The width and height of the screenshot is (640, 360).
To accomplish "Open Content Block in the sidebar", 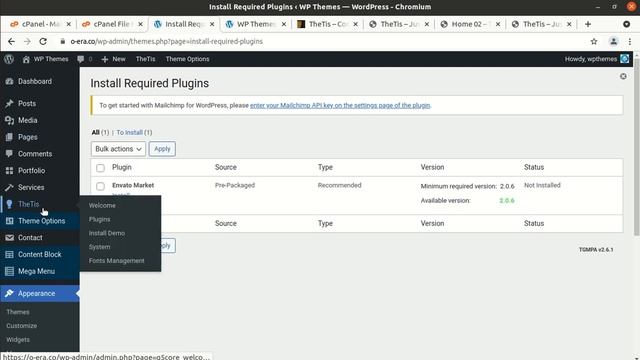I will [x=40, y=254].
